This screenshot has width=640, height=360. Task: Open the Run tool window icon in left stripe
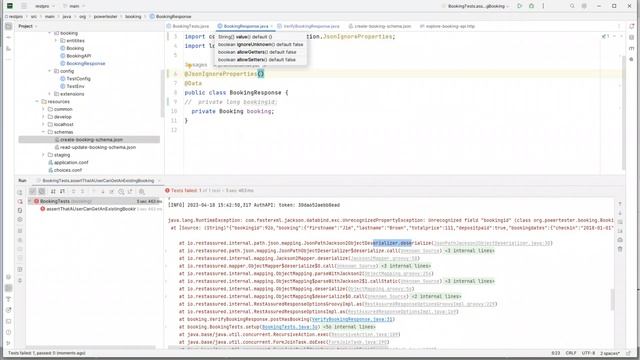point(9,288)
